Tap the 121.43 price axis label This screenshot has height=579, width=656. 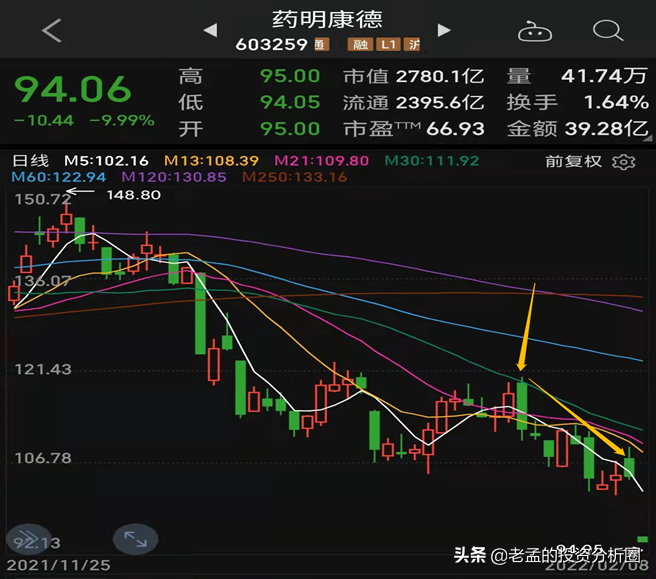click(43, 369)
